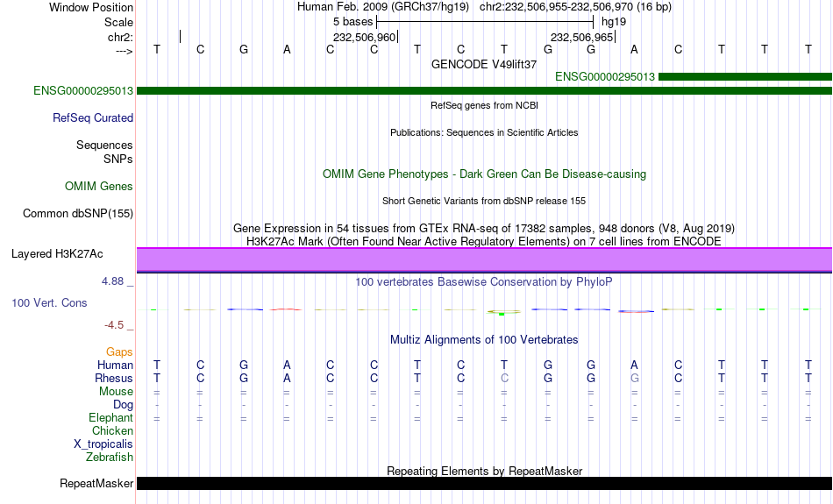Click the gray mismatched G in Rhesus row
Image resolution: width=833 pixels, height=504 pixels.
pos(634,378)
